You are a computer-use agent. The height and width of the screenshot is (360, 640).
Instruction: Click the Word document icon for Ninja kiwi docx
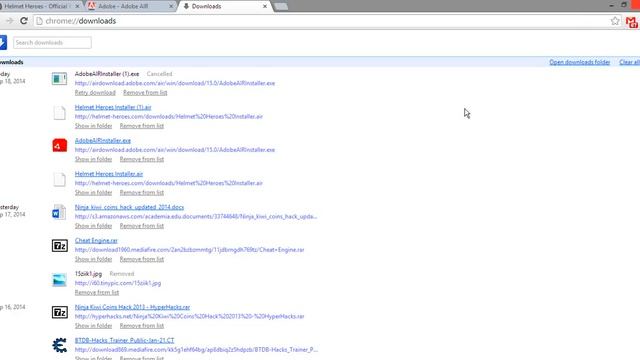59,212
